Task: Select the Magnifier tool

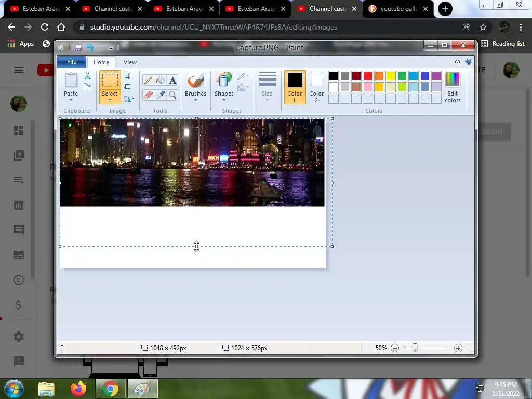Action: click(172, 95)
